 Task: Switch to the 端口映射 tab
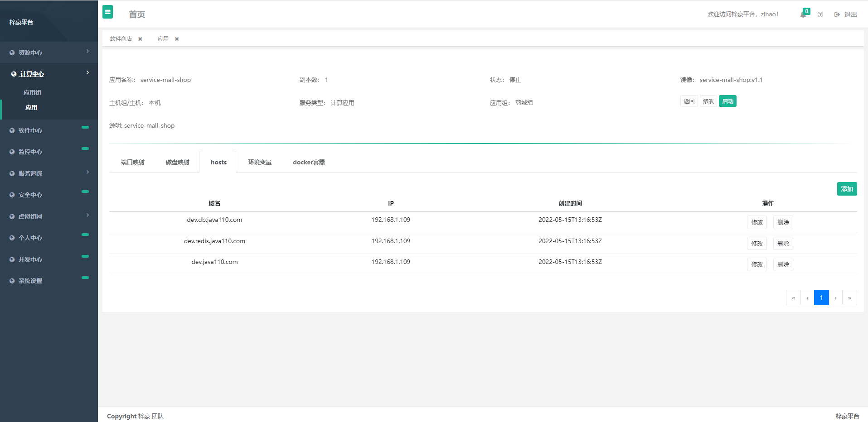click(x=132, y=162)
